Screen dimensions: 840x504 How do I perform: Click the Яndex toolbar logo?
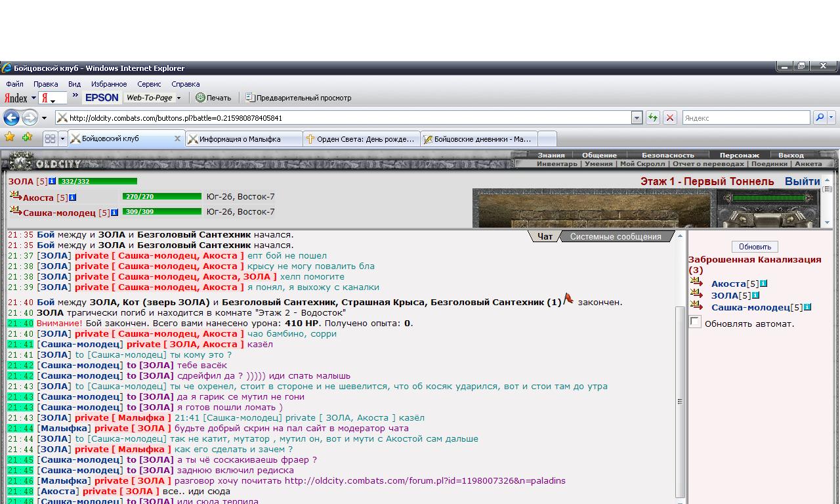pos(16,98)
